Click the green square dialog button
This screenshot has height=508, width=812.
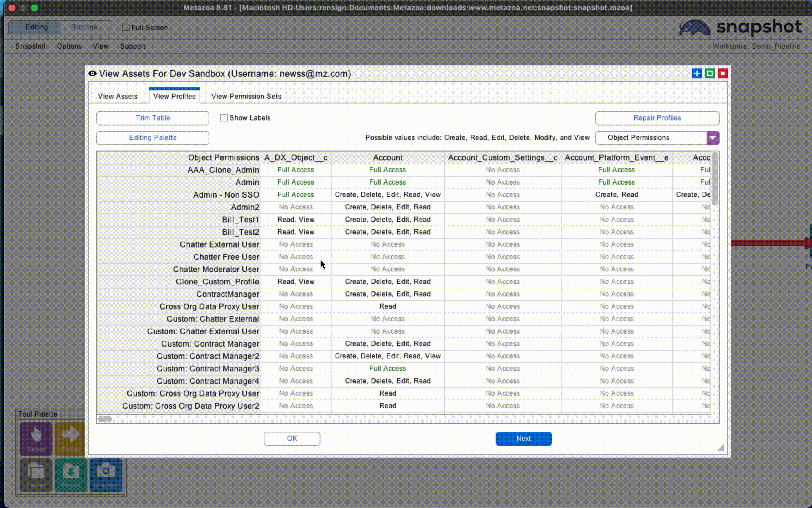tap(710, 73)
